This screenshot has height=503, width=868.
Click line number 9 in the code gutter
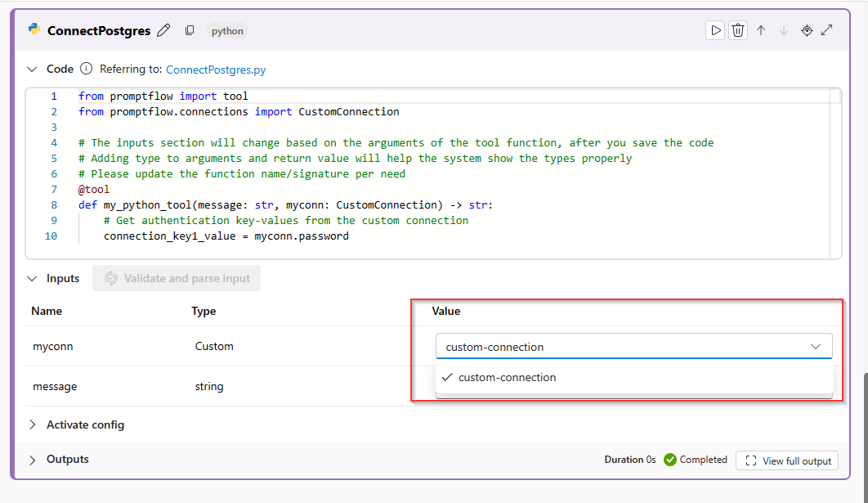54,221
